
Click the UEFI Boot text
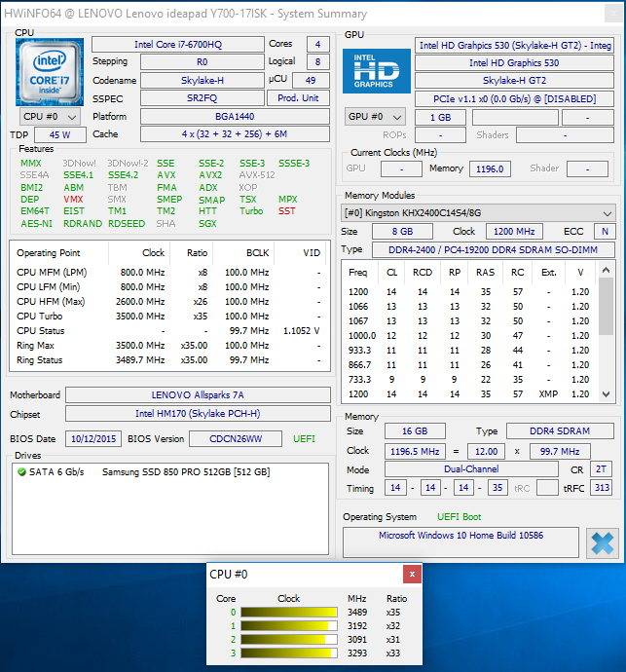tap(459, 517)
